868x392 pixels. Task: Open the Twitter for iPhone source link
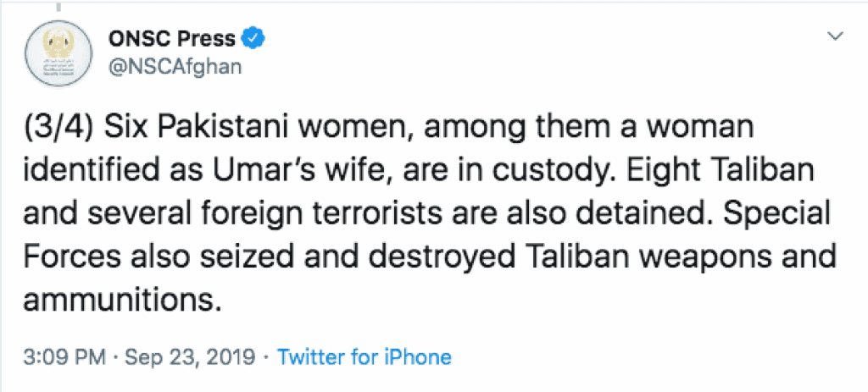(x=364, y=356)
